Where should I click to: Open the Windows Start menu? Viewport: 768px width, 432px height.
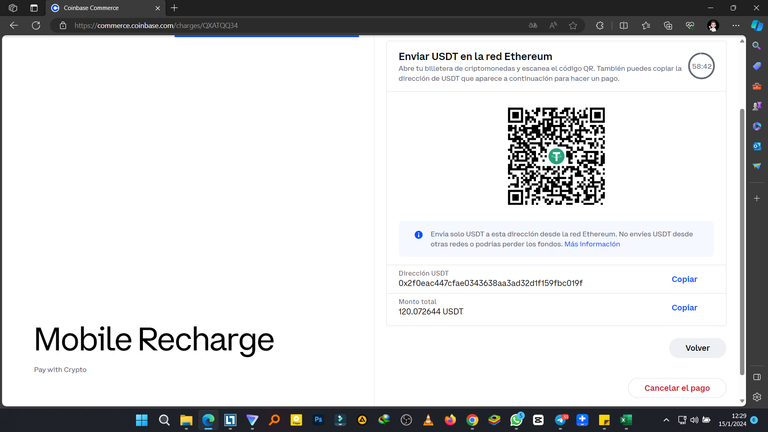click(x=142, y=420)
